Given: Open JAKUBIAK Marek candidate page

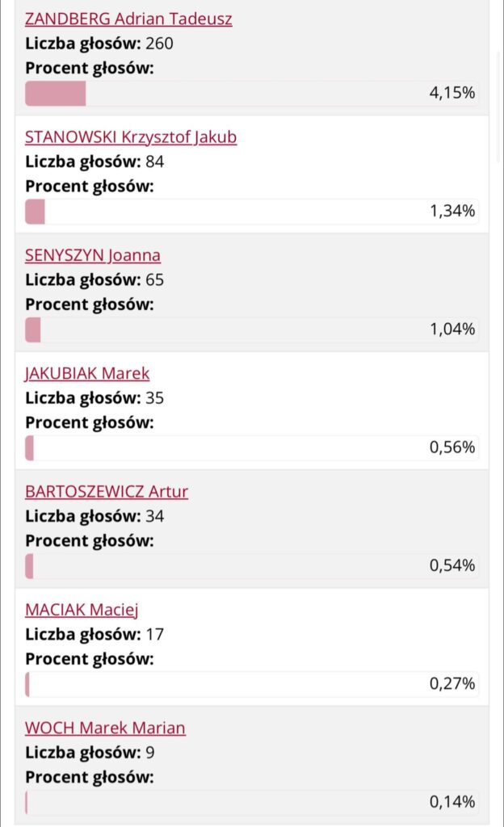Looking at the screenshot, I should tap(87, 373).
